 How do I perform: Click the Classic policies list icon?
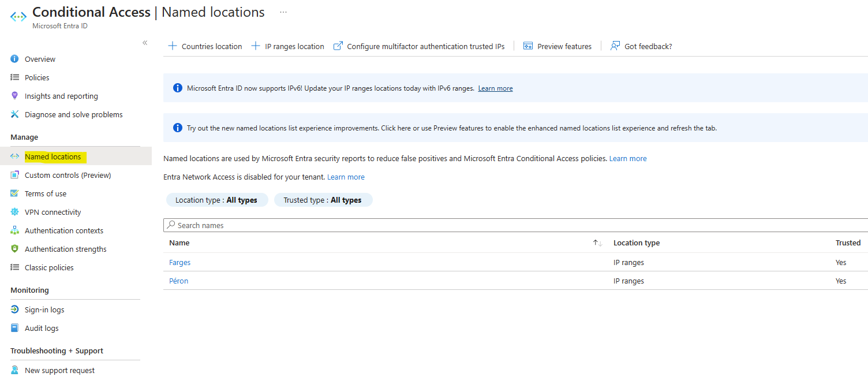(x=15, y=267)
